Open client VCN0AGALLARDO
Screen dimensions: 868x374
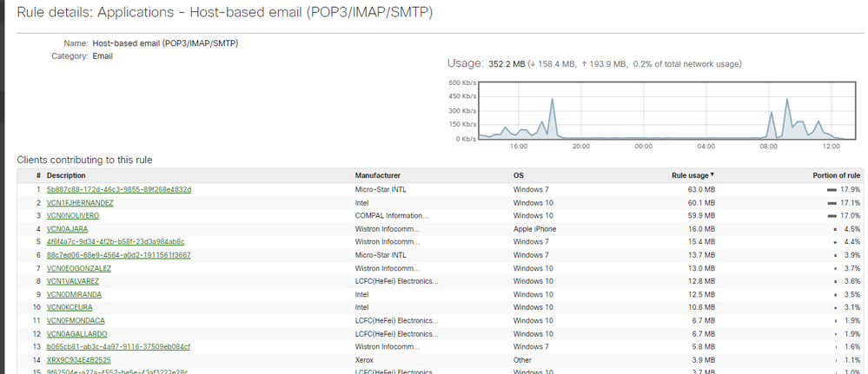(77, 334)
